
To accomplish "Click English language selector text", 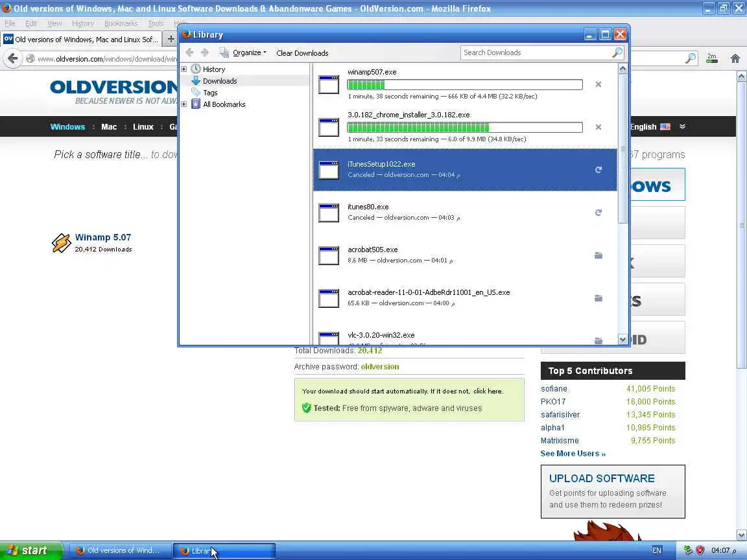I will pos(643,126).
